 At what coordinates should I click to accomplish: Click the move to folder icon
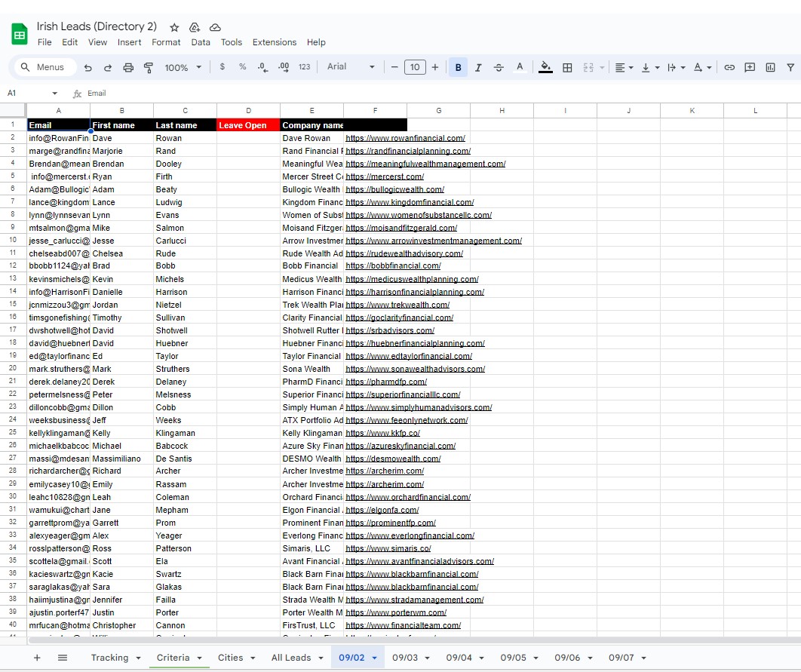coord(195,27)
